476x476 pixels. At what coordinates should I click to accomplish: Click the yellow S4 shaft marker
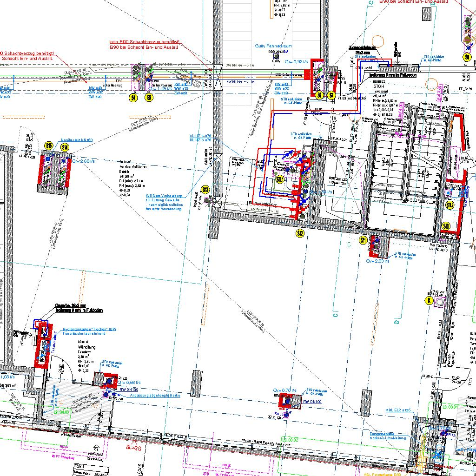(x=134, y=98)
